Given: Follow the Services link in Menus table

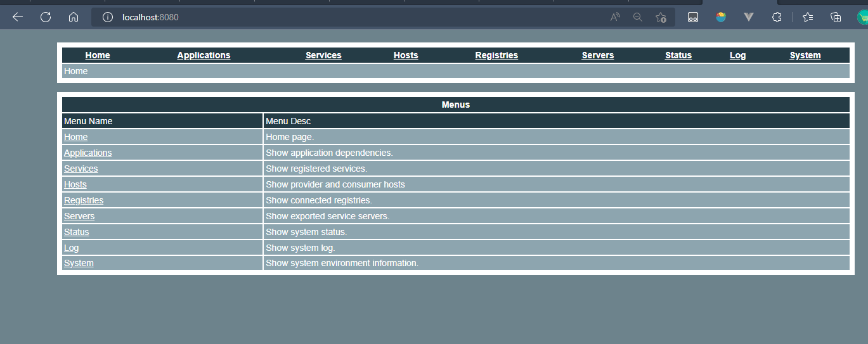Looking at the screenshot, I should (x=81, y=169).
